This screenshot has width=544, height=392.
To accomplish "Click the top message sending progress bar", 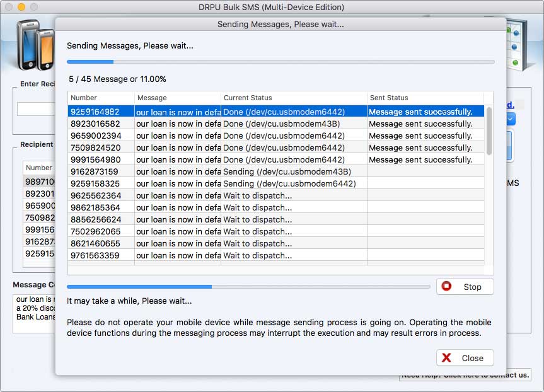I will click(x=281, y=62).
